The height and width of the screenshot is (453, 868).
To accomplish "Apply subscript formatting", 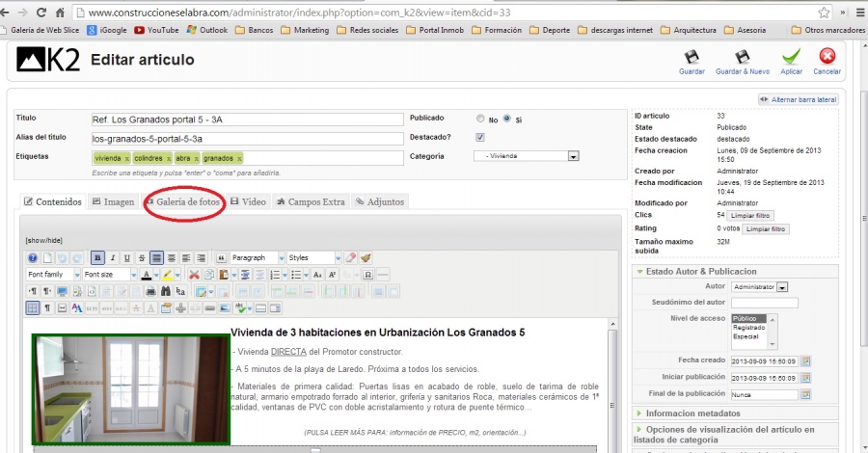I will pyautogui.click(x=317, y=275).
